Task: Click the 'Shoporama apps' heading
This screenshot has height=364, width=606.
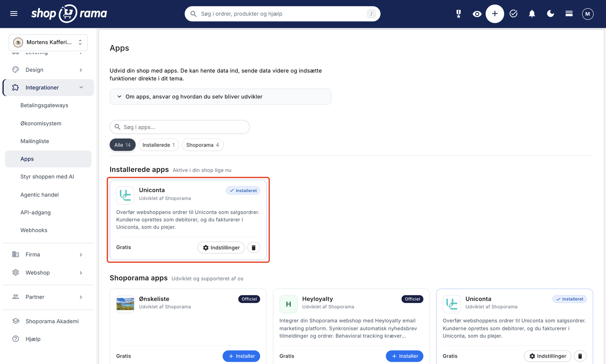Action: click(139, 278)
